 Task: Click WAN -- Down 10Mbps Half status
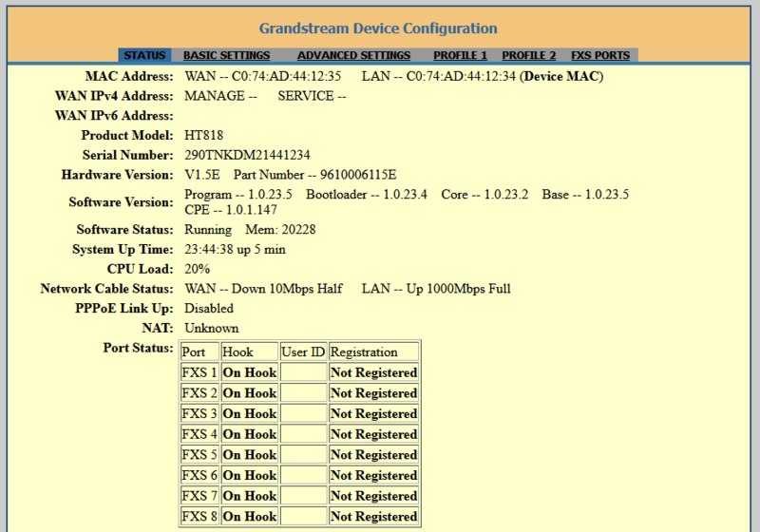(x=263, y=289)
